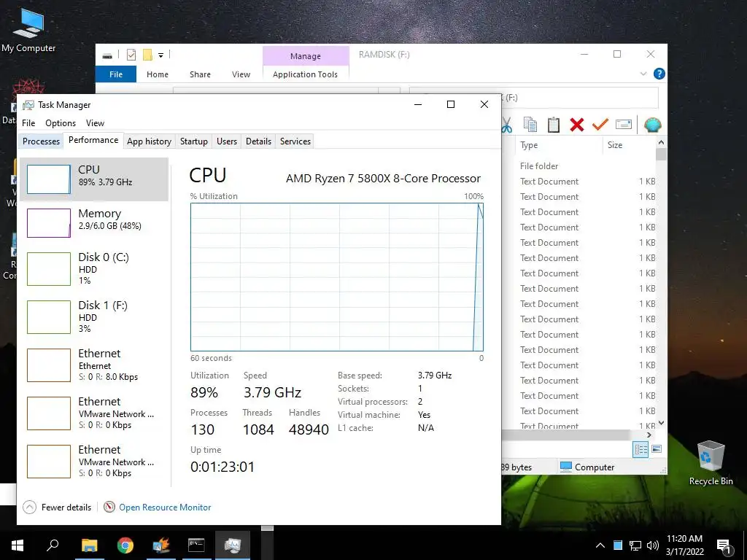Open the Recycle Bin desktop icon
747x560 pixels.
click(711, 462)
